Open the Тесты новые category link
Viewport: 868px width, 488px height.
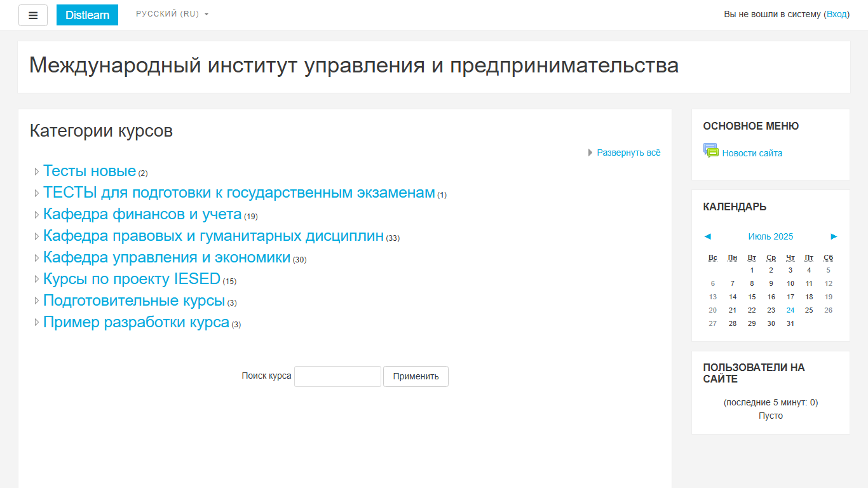coord(90,171)
